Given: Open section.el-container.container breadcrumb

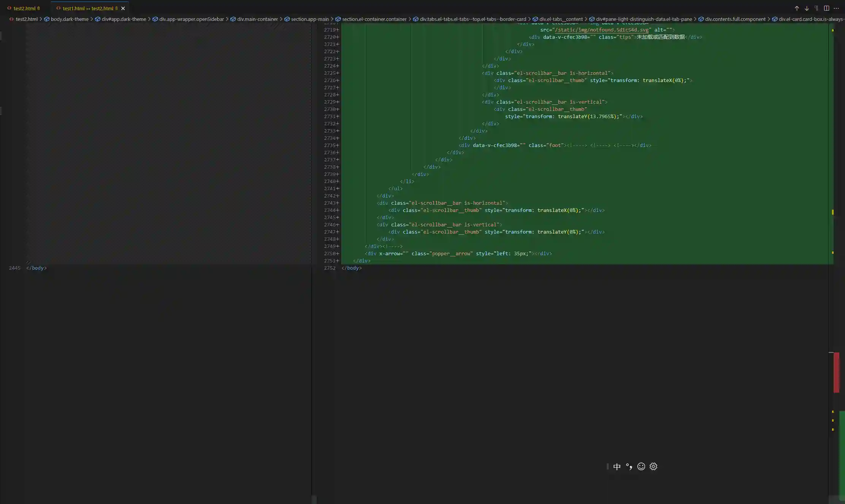Looking at the screenshot, I should click(374, 19).
